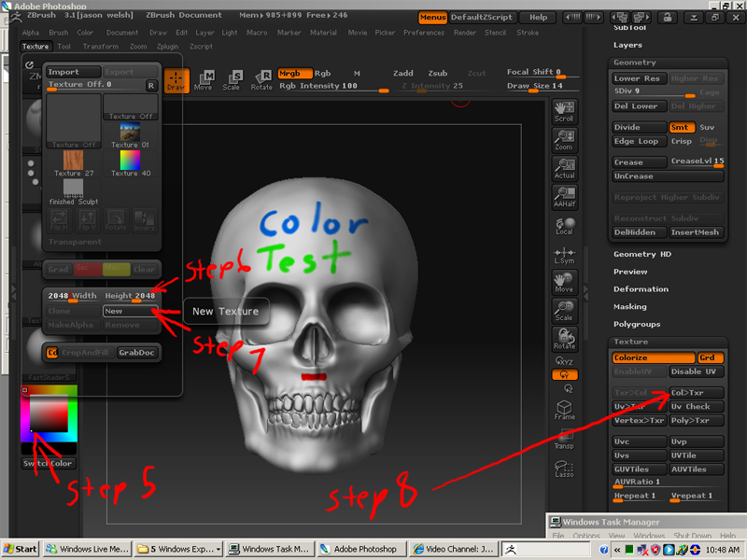This screenshot has height=560, width=747.
Task: Click the Actual size icon
Action: tap(565, 169)
